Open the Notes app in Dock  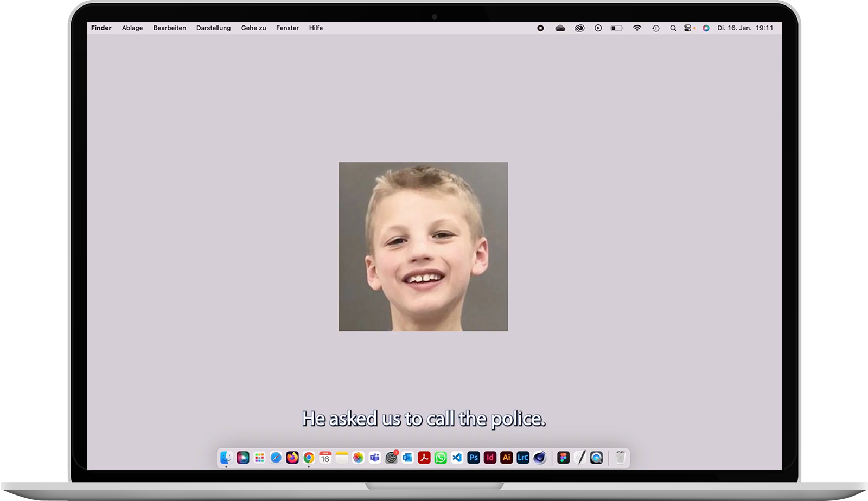click(x=342, y=458)
